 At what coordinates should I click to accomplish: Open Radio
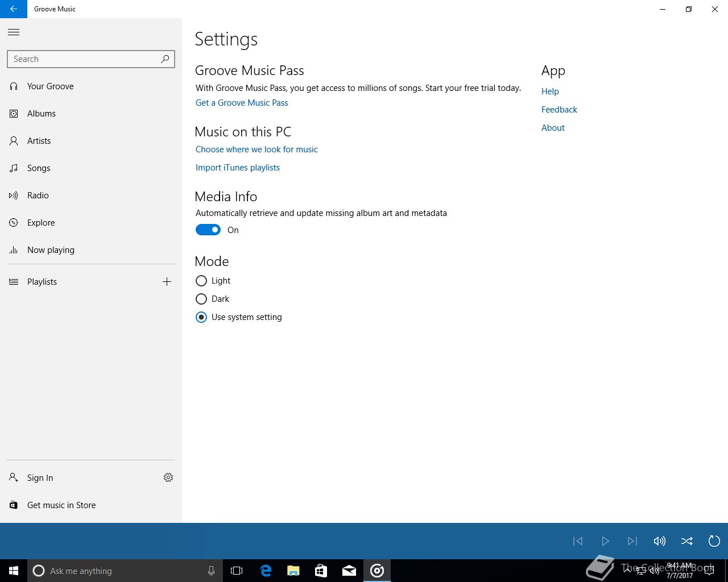(91, 196)
